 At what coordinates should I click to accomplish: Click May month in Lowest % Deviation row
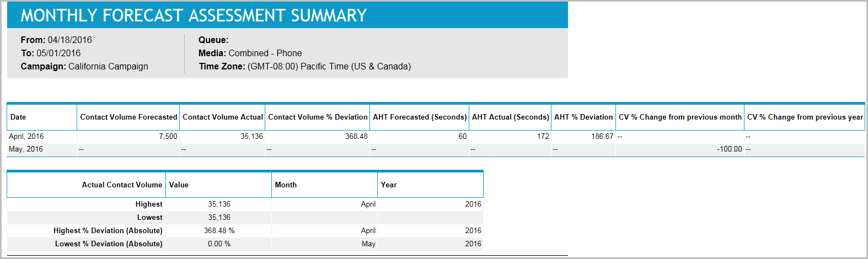[x=369, y=244]
